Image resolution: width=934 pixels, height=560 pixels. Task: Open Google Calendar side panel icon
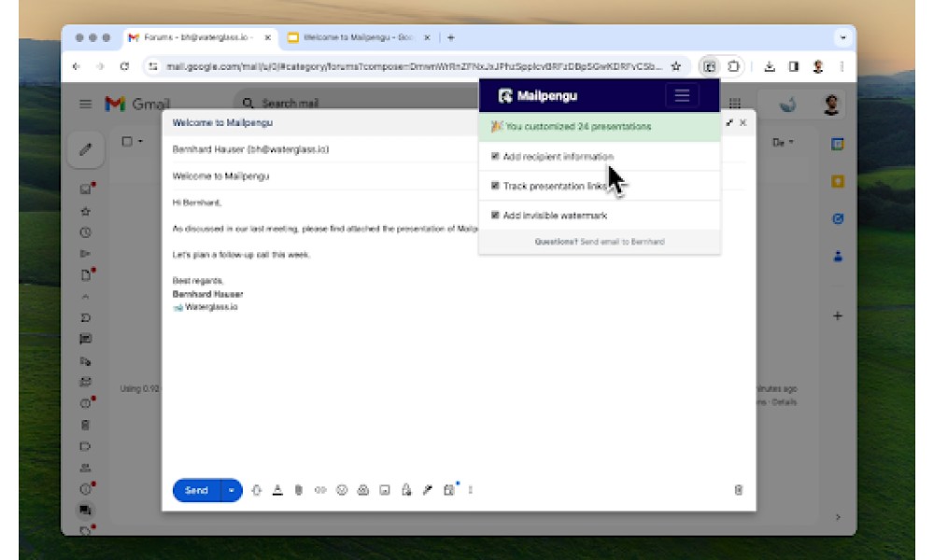tap(838, 144)
